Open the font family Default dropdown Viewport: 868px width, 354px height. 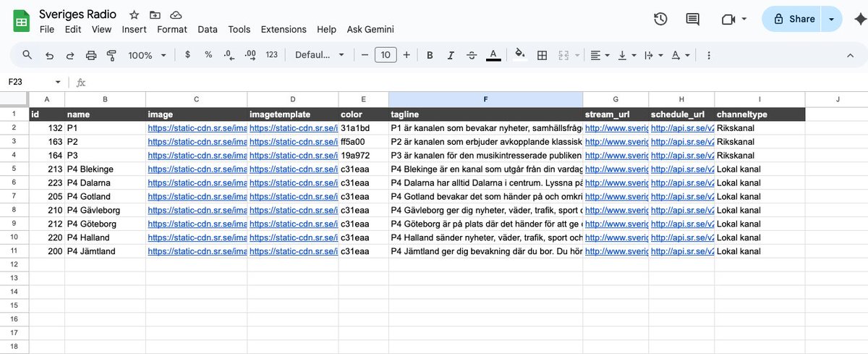320,55
